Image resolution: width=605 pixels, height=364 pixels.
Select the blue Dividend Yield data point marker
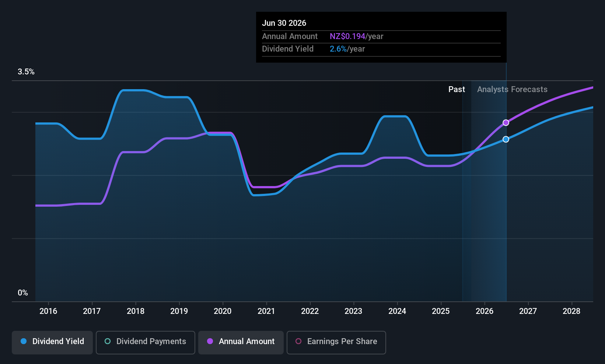506,139
